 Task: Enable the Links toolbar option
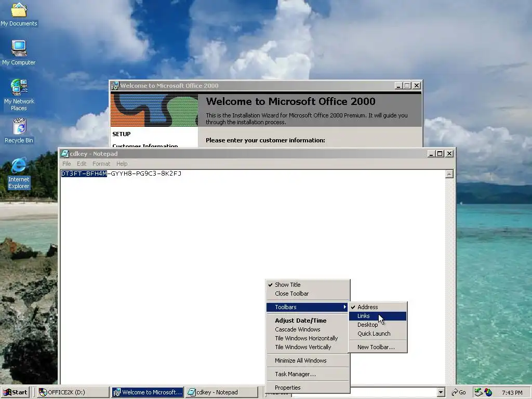click(378, 316)
